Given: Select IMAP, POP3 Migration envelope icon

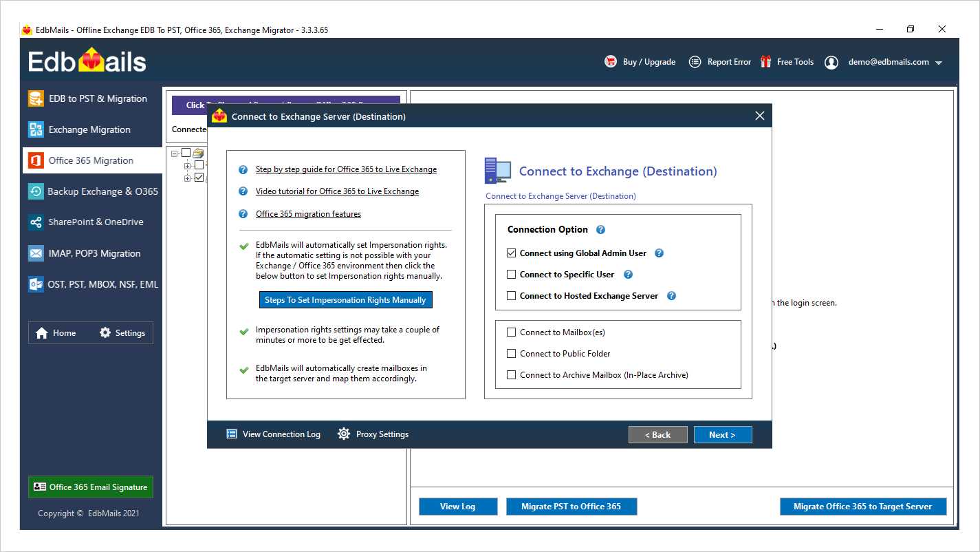Looking at the screenshot, I should [36, 253].
